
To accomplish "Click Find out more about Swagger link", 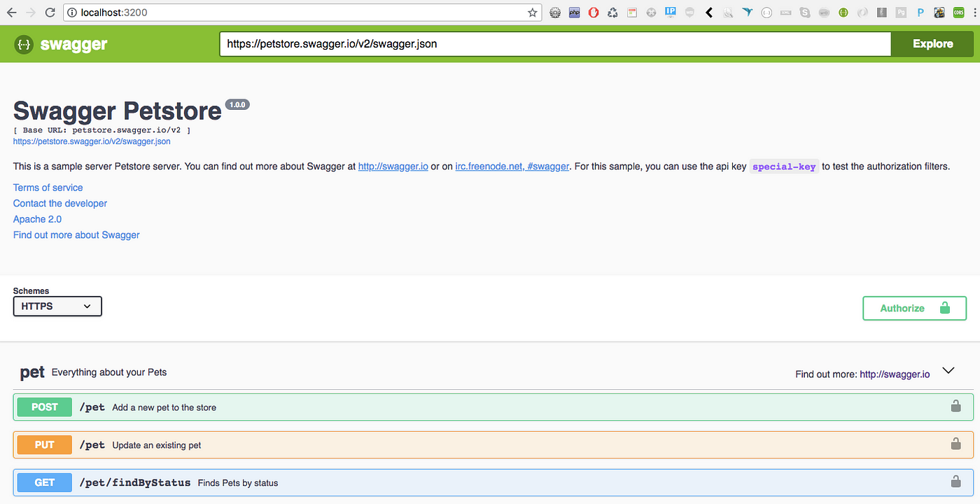I will (x=76, y=235).
